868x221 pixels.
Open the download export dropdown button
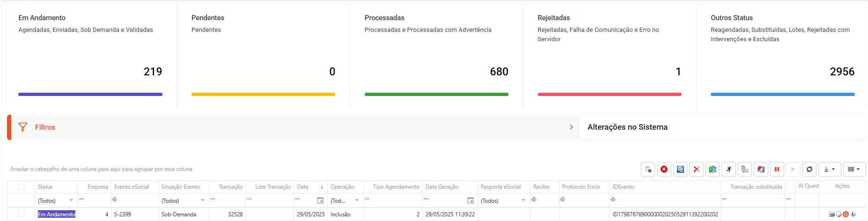click(830, 169)
